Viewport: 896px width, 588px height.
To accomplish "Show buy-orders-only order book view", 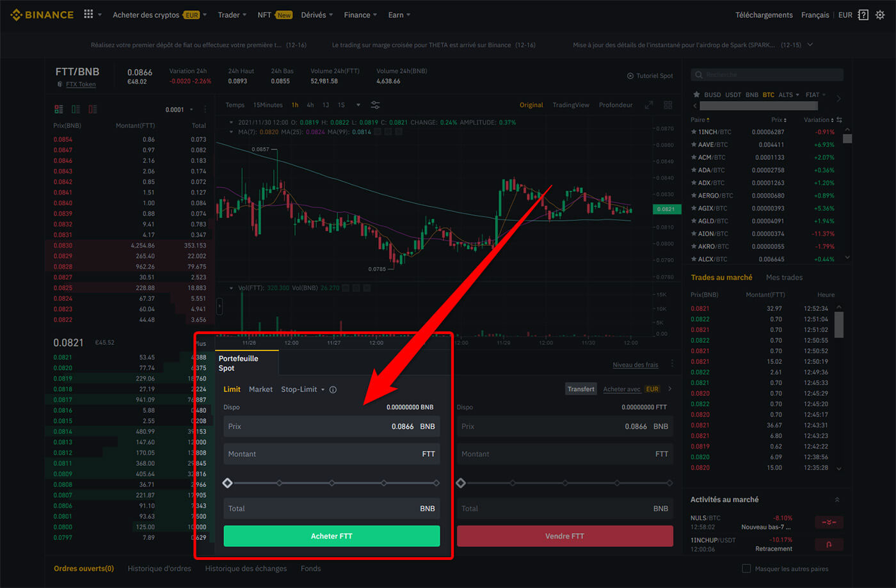I will pos(76,109).
